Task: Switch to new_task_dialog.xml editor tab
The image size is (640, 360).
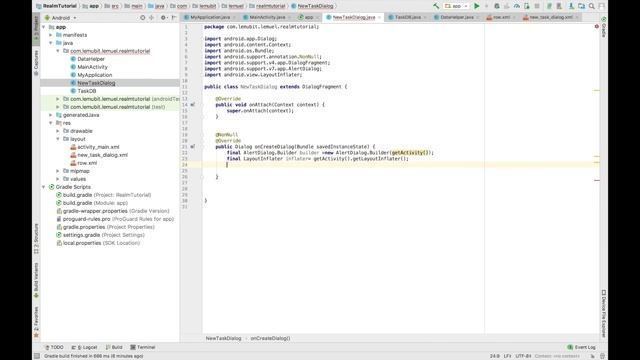Action: [550, 18]
